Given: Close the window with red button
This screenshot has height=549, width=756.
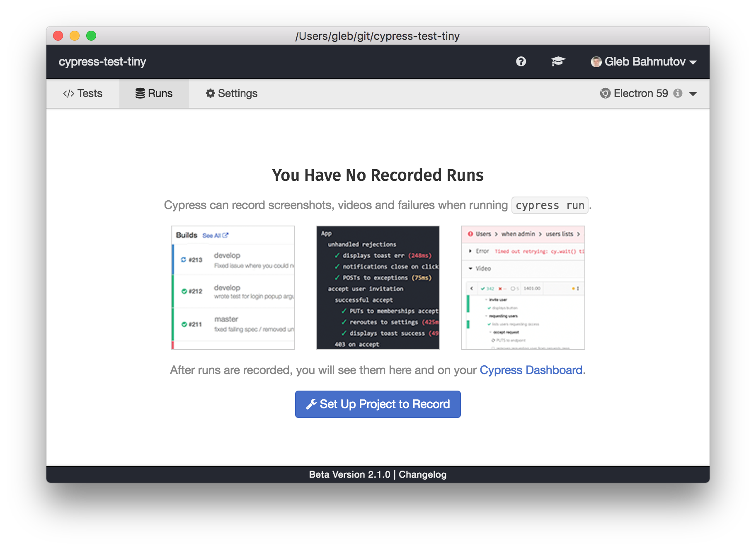Looking at the screenshot, I should 58,36.
